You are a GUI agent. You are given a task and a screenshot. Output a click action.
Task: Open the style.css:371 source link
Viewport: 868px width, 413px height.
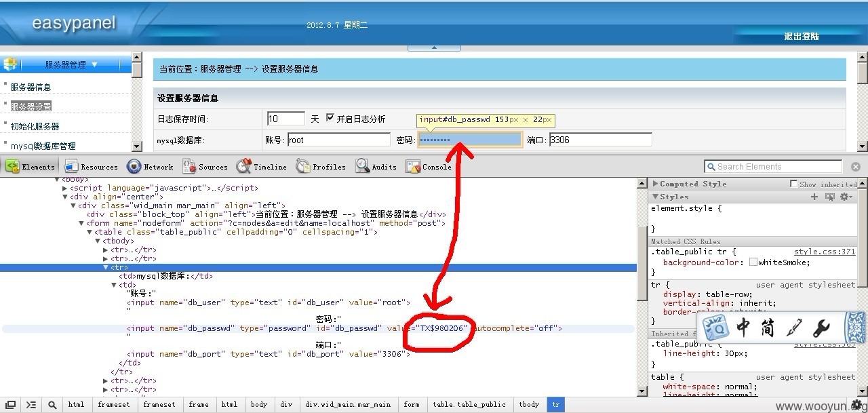click(x=825, y=252)
